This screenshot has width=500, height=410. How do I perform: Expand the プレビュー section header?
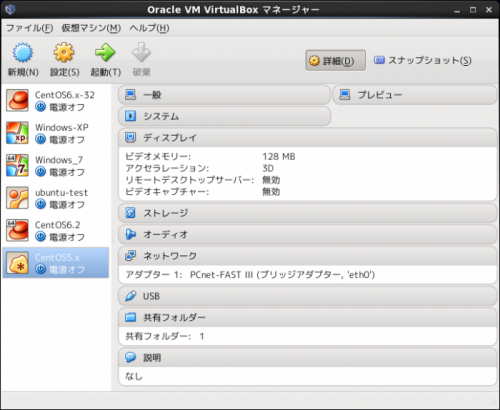click(415, 95)
